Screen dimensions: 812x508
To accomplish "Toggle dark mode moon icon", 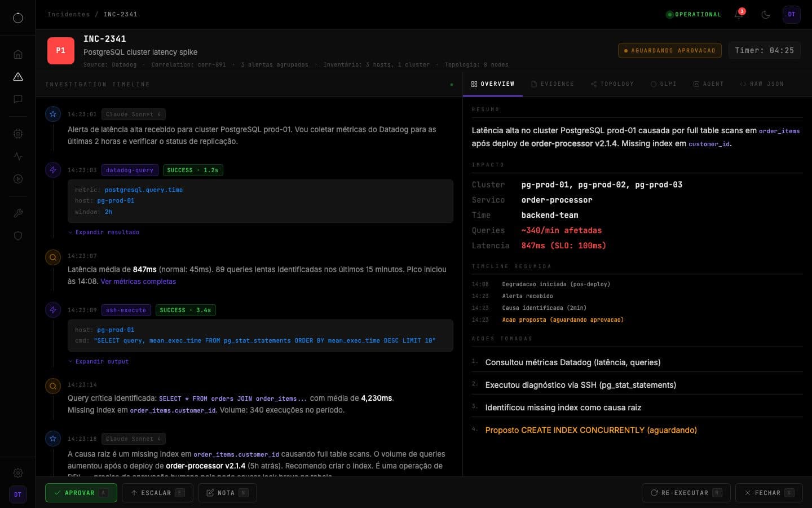I will pyautogui.click(x=766, y=15).
